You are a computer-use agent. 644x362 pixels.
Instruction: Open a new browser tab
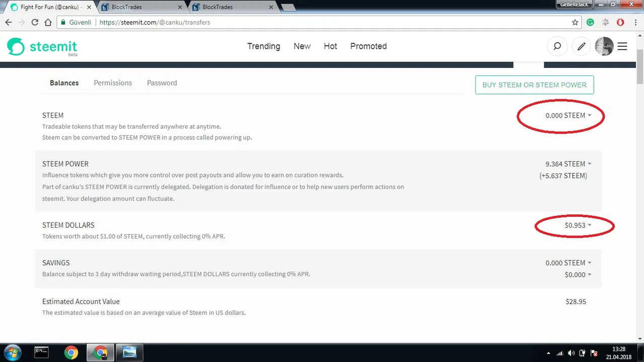288,8
